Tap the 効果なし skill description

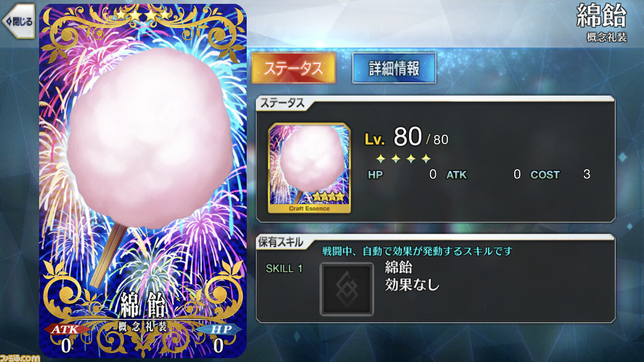pyautogui.click(x=413, y=285)
